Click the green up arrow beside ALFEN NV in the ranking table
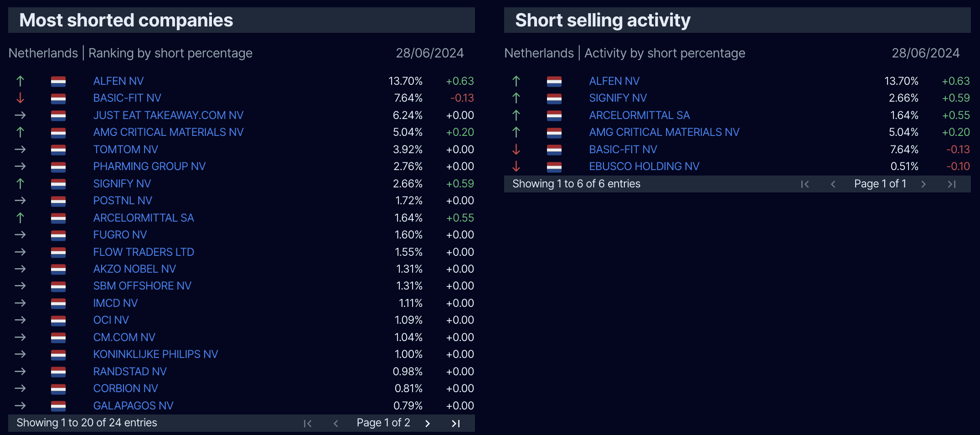The image size is (980, 435). (20, 81)
